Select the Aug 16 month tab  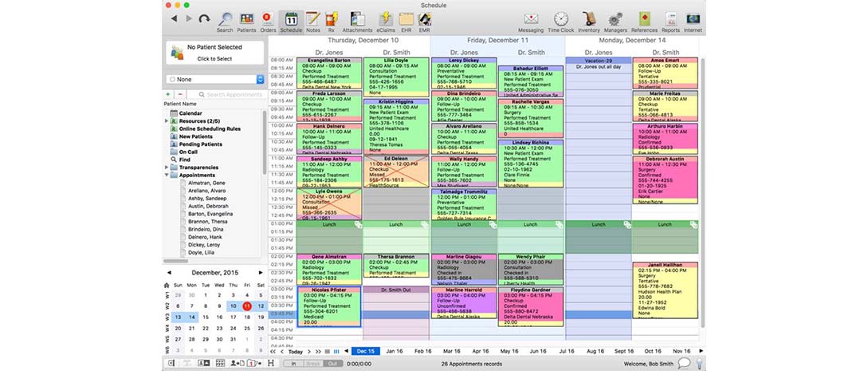click(x=595, y=351)
